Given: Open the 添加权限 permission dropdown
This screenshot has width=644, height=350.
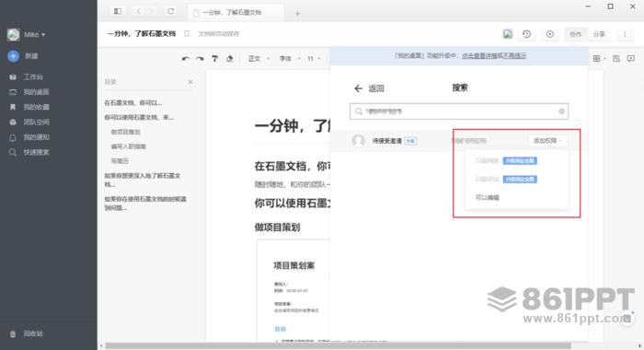Looking at the screenshot, I should [547, 141].
